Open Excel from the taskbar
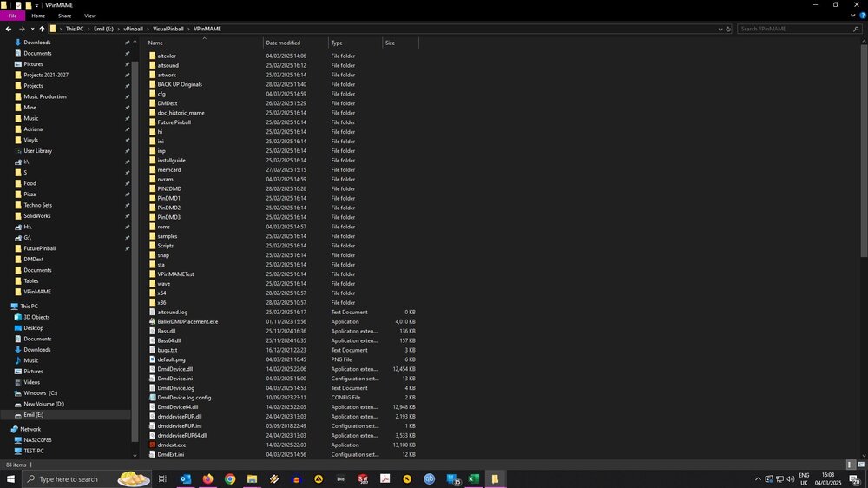The height and width of the screenshot is (488, 868). click(473, 478)
